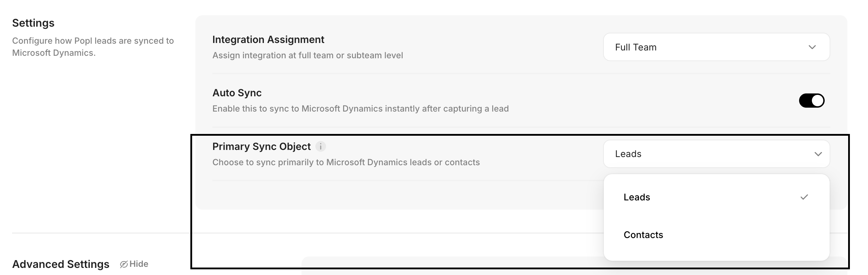Click the chevron arrow in Leads dropdown

click(x=818, y=154)
